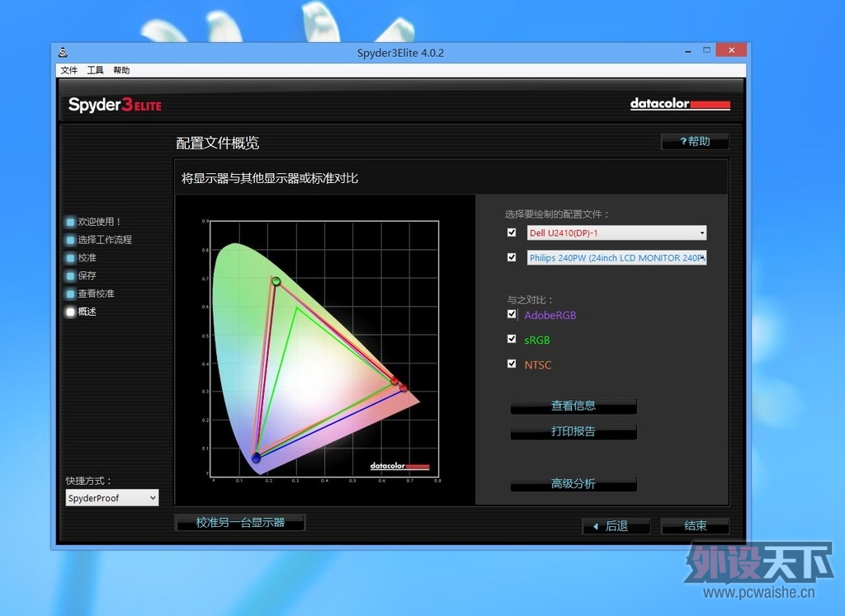Toggle the AdobeRGB comparison checkbox
845x616 pixels.
click(512, 314)
